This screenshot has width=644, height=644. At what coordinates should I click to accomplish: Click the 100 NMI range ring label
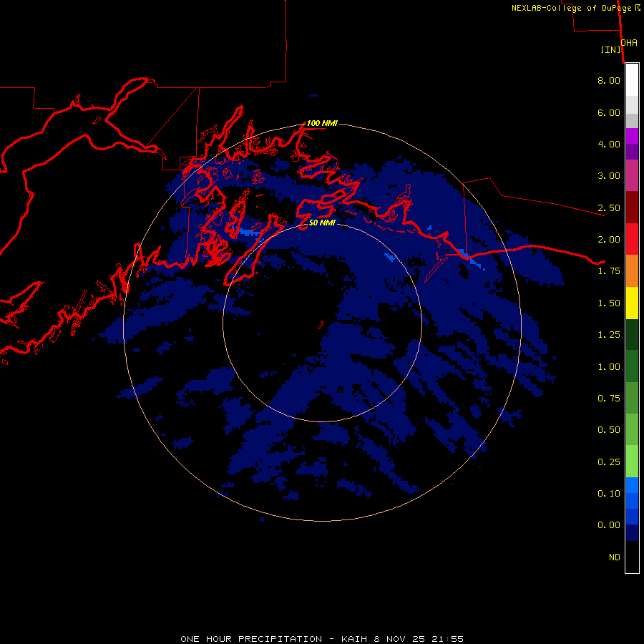pos(322,123)
